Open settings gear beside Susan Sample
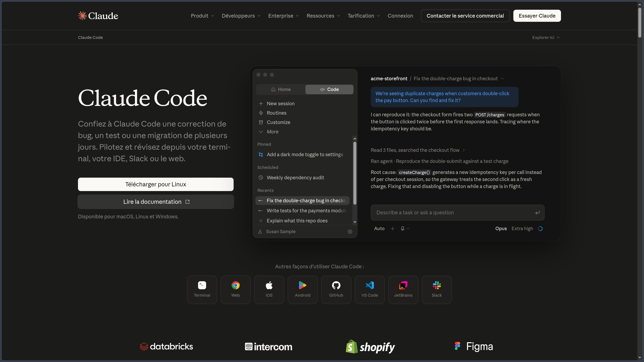 (x=350, y=232)
